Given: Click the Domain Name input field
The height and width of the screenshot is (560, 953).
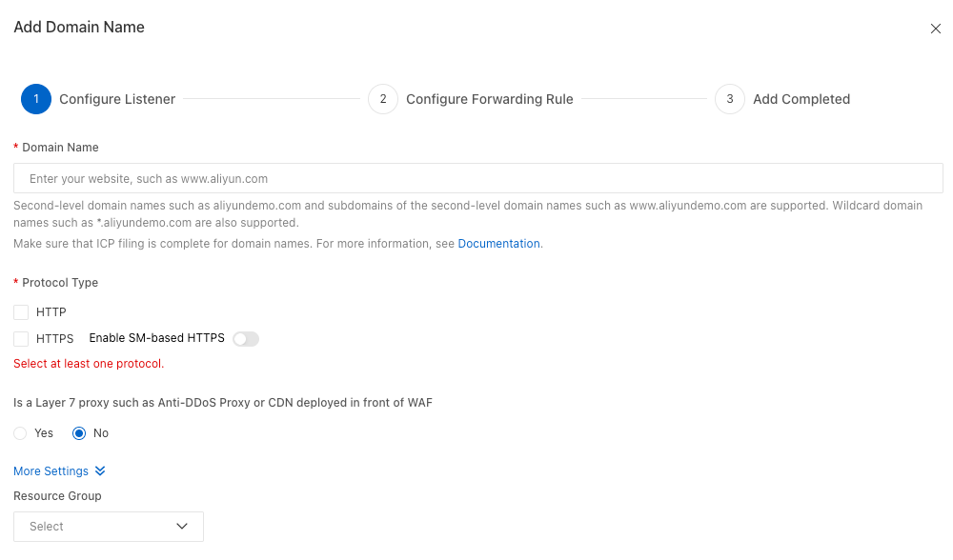Looking at the screenshot, I should (477, 178).
